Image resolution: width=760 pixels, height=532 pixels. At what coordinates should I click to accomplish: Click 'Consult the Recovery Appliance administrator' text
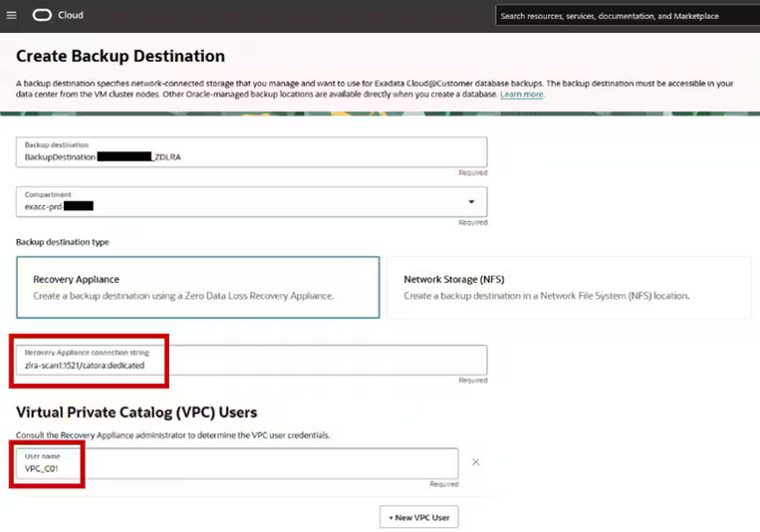click(x=173, y=435)
